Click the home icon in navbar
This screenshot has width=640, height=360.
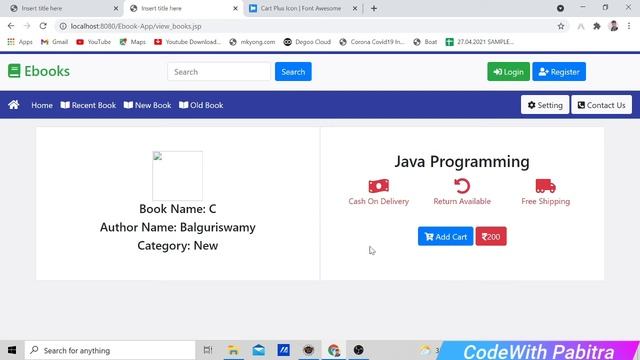click(x=13, y=105)
